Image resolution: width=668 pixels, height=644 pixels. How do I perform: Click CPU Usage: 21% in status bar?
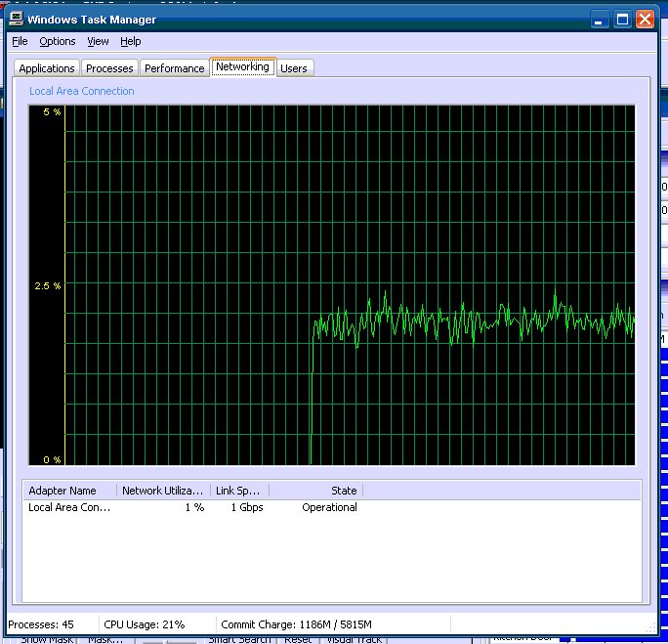[145, 624]
